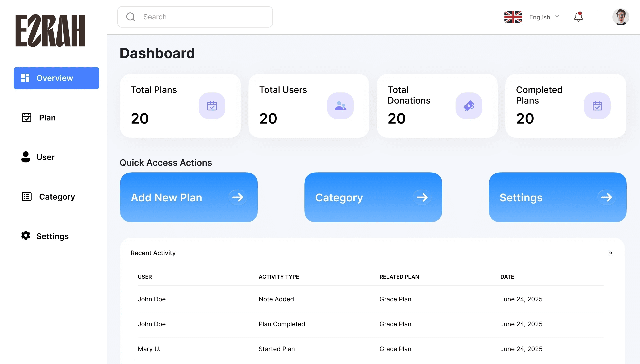Click the notification bell icon

point(578,17)
